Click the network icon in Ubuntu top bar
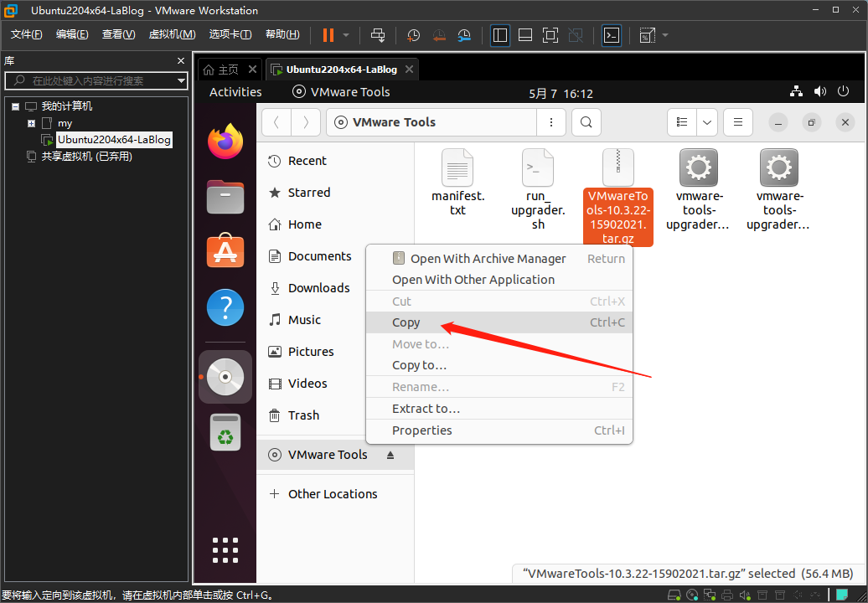Image resolution: width=868 pixels, height=603 pixels. (x=797, y=91)
